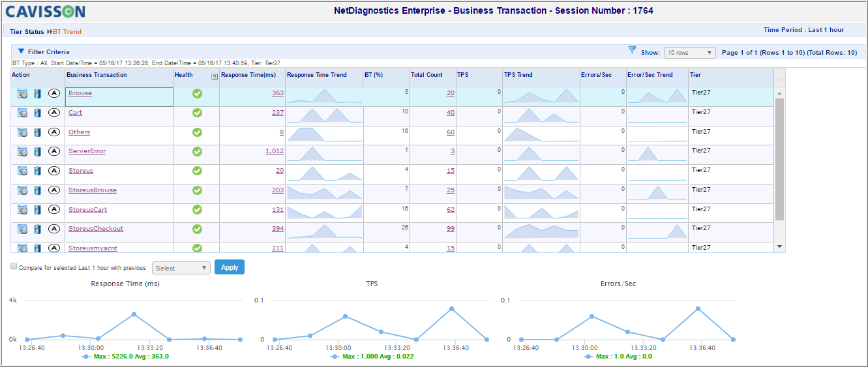Click the table-clock action icon in ServerError row

tap(23, 152)
